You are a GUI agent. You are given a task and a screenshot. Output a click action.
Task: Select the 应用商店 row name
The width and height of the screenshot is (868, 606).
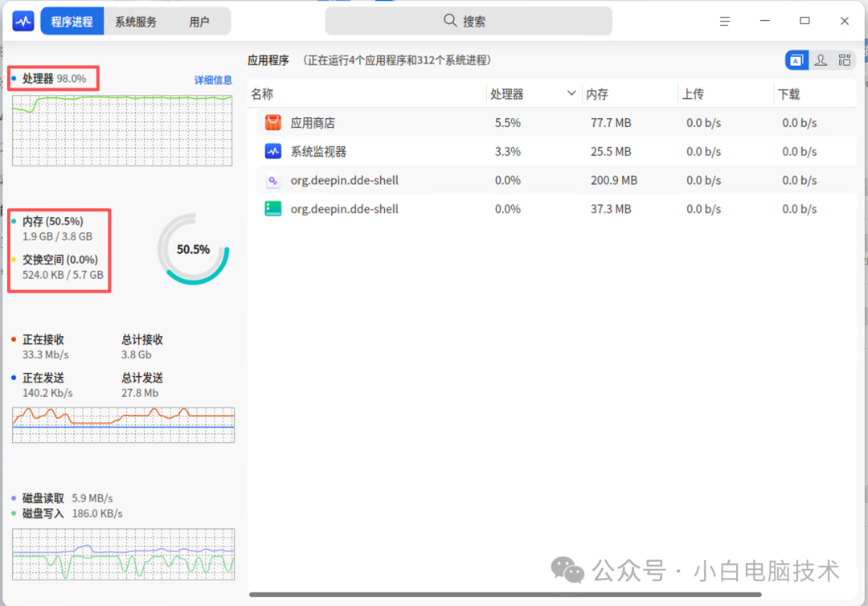313,123
